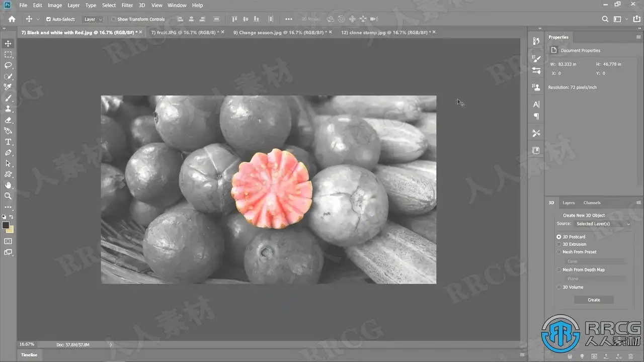
Task: Open the Auto-Select Layer dropdown
Action: pyautogui.click(x=93, y=19)
